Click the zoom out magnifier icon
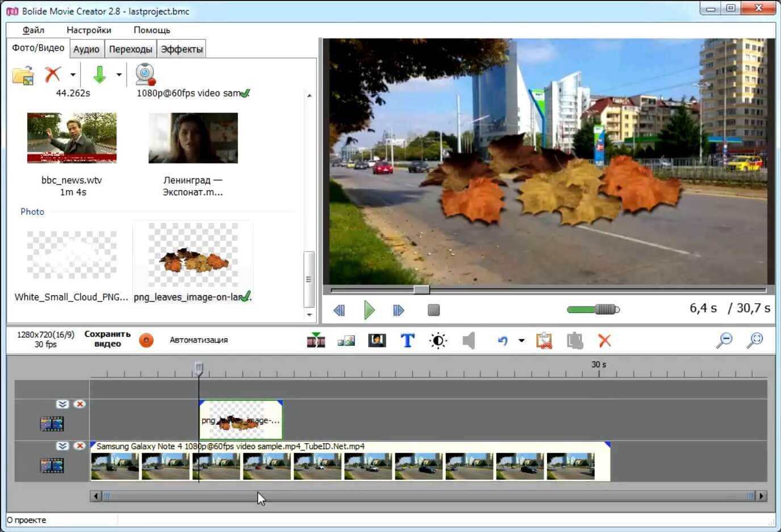The image size is (781, 532). pos(724,340)
